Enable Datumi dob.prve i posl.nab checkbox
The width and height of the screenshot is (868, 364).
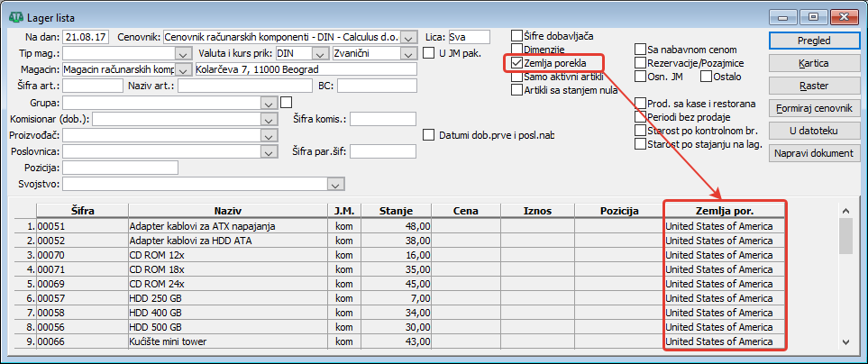pos(428,134)
